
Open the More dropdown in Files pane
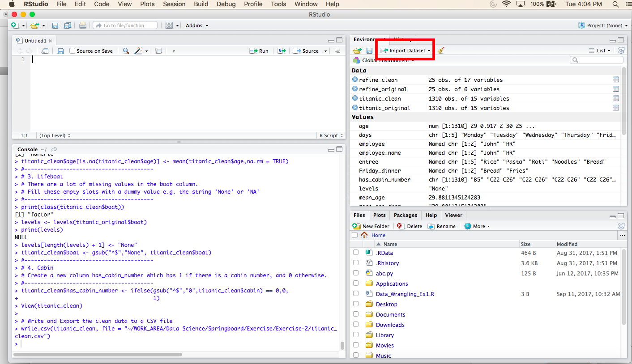point(477,226)
